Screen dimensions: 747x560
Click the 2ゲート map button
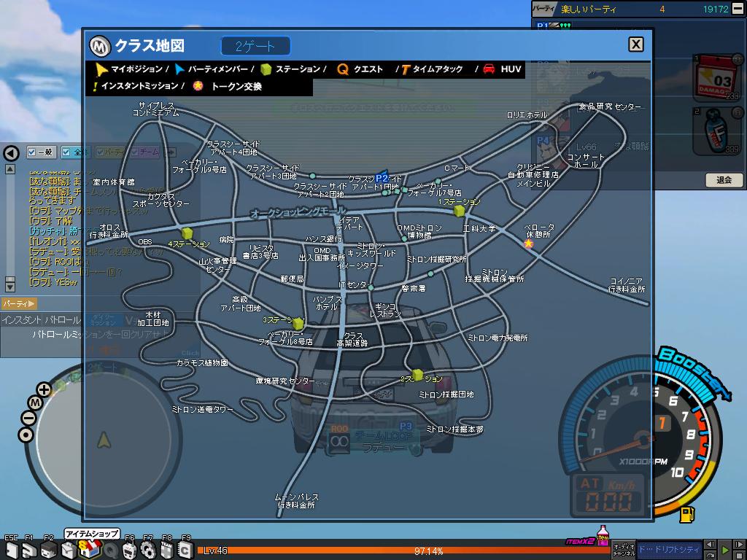pyautogui.click(x=255, y=46)
